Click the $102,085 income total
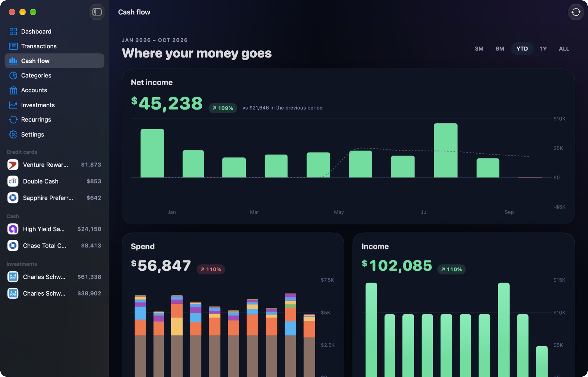 pos(397,266)
